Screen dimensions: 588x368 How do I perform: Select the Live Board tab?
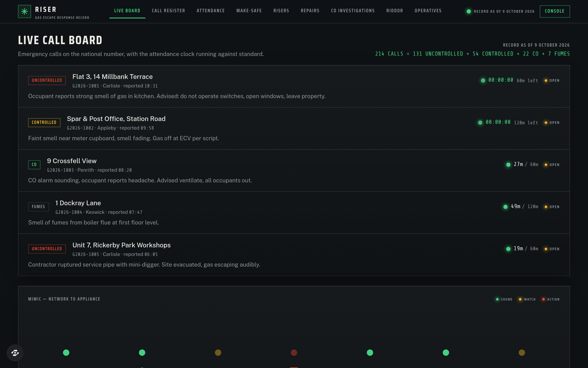click(x=127, y=11)
